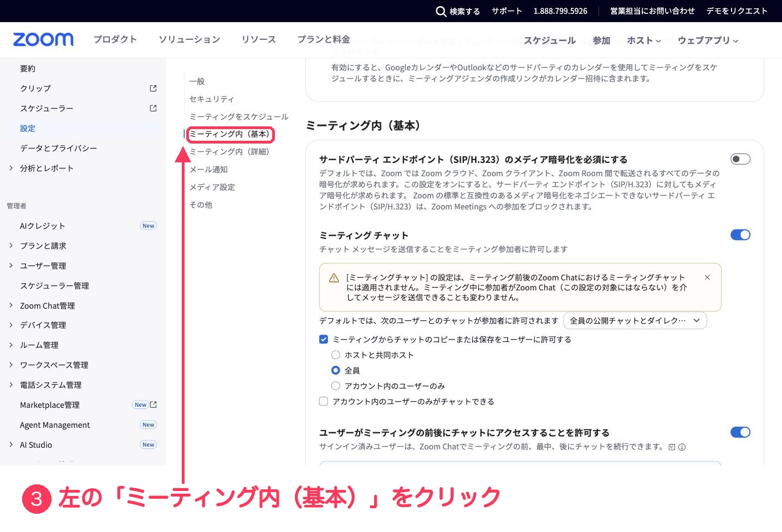Click the search magnifier icon
The width and height of the screenshot is (782, 532).
tap(441, 11)
